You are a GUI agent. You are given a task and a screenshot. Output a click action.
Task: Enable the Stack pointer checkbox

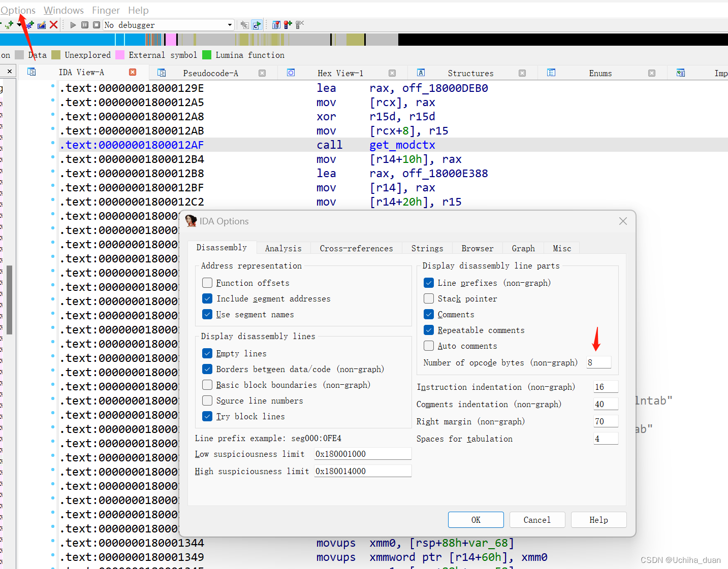click(x=428, y=298)
